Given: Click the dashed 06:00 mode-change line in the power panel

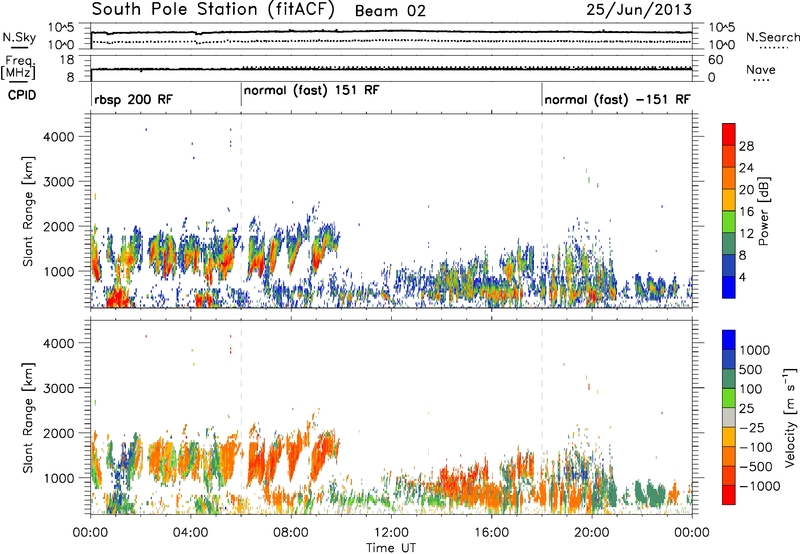Looking at the screenshot, I should coord(241,211).
